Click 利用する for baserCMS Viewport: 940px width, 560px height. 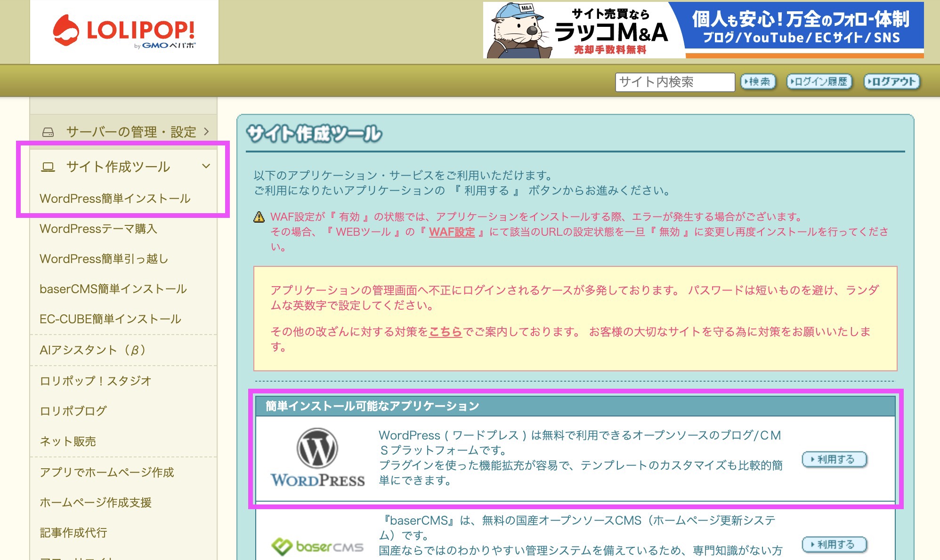click(835, 544)
